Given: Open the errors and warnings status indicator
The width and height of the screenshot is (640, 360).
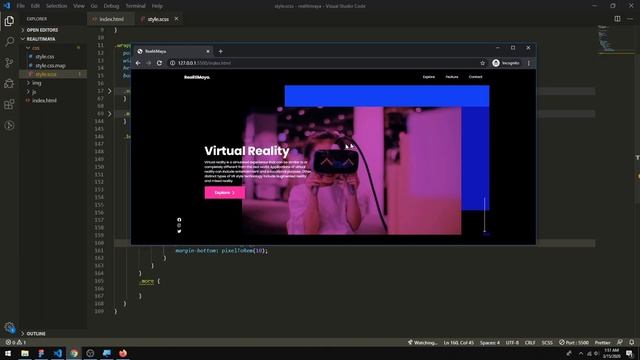Looking at the screenshot, I should pyautogui.click(x=16, y=342).
